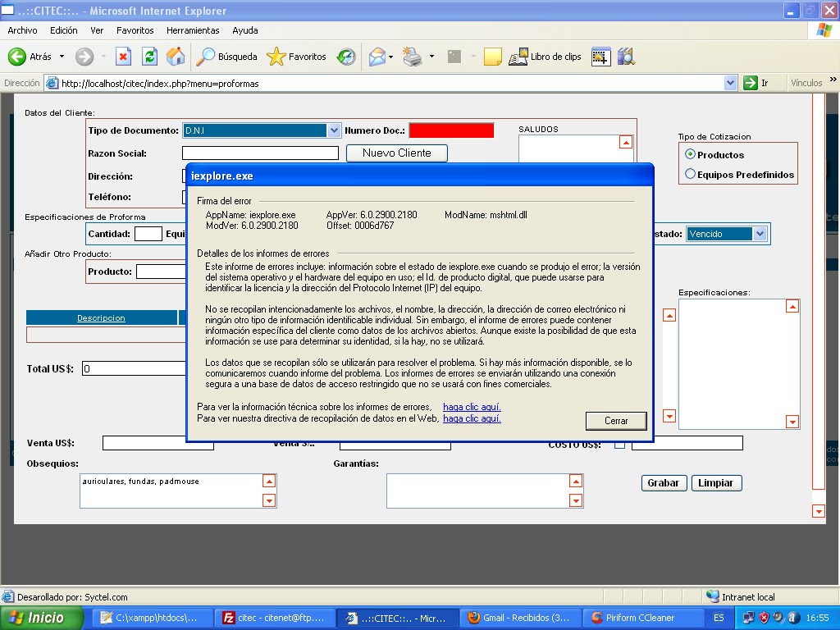Switch to Gmail - Recibidos taskbar window
Screen dimensions: 840x630
519,618
